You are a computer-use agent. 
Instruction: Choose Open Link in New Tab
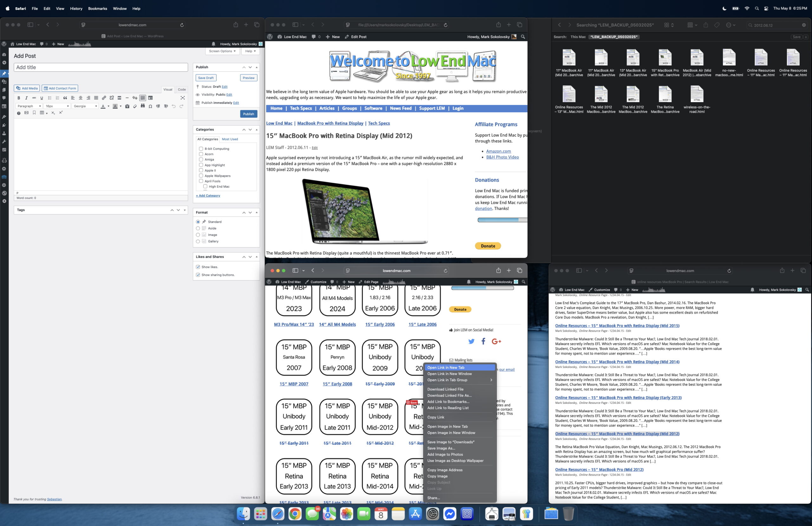tap(460, 368)
